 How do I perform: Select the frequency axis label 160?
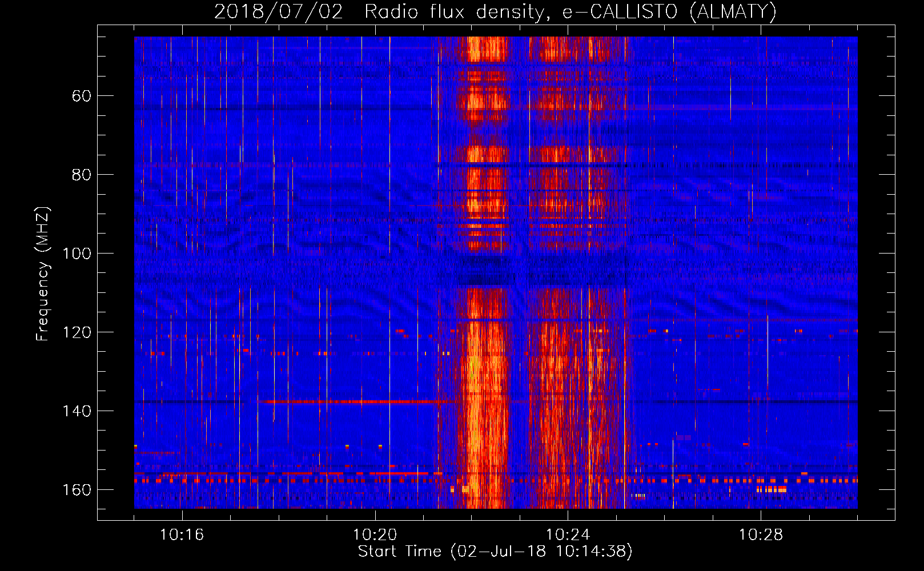(x=77, y=490)
